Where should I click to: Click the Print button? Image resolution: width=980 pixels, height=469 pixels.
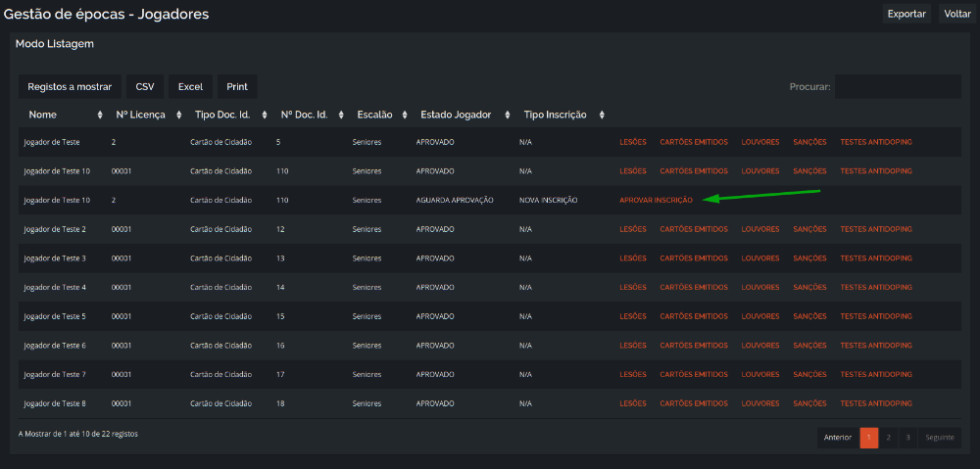click(x=237, y=87)
